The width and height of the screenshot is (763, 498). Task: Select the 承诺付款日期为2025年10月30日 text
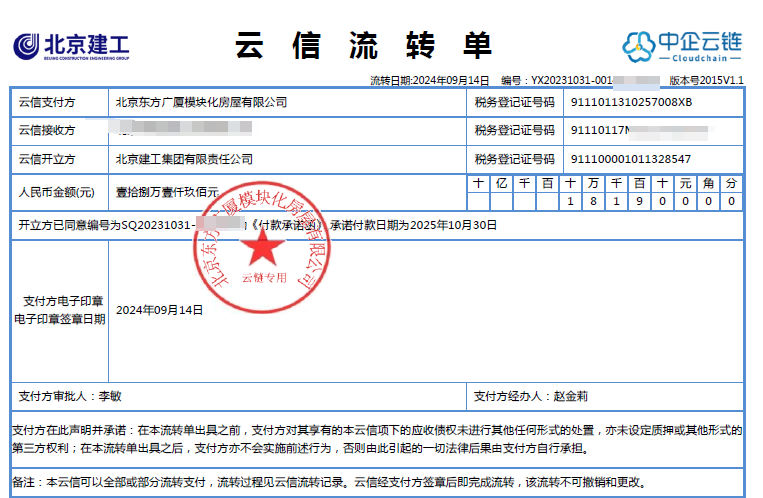413,225
